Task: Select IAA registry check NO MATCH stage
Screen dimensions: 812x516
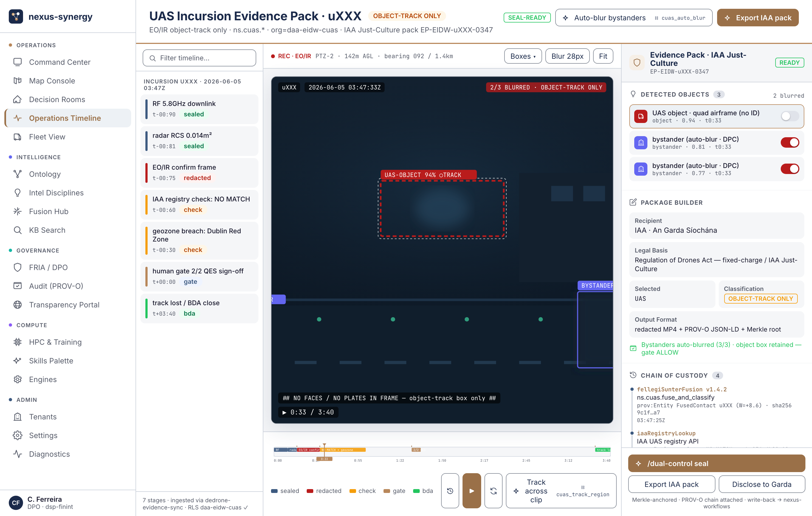Action: click(x=199, y=204)
